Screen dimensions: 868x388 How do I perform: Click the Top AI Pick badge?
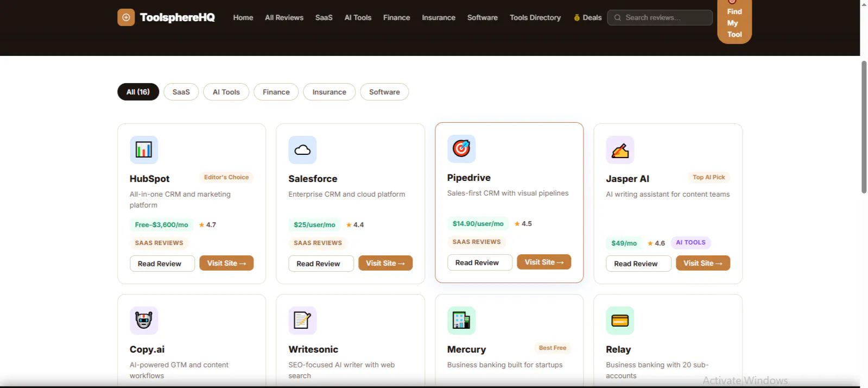pos(708,177)
